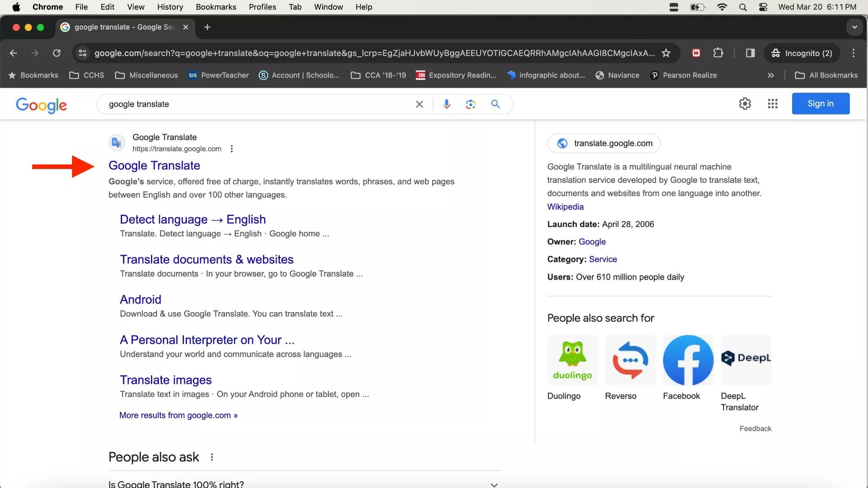Open site information via the tune icon
The image size is (868, 488).
(x=83, y=53)
